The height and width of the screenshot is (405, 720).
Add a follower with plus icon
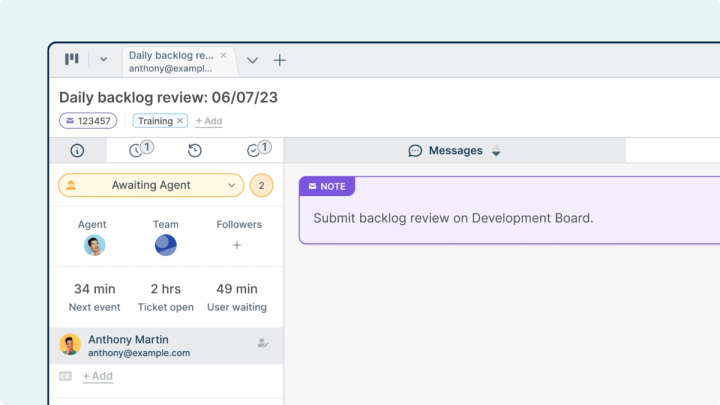coord(237,245)
